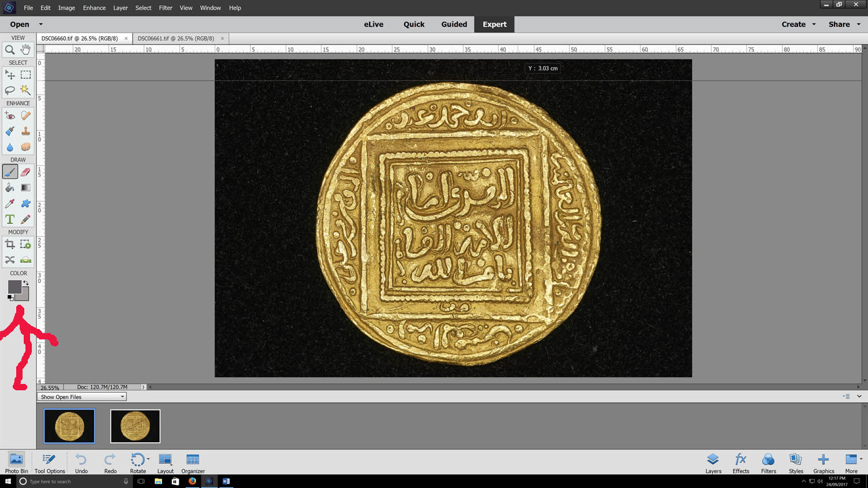Open the Show Open Files dropdown

[x=82, y=397]
